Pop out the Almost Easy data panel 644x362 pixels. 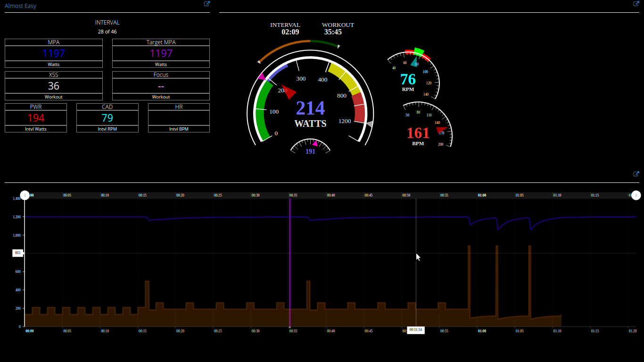[x=206, y=4]
